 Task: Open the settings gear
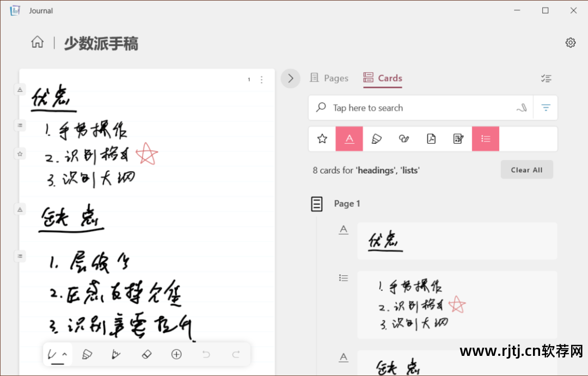click(571, 42)
